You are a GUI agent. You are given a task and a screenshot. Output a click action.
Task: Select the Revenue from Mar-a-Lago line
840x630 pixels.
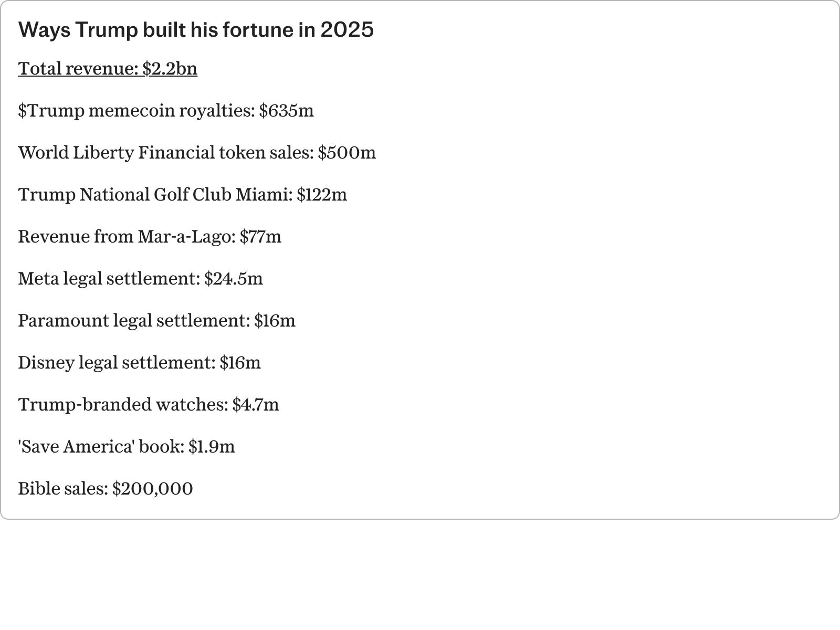[x=150, y=237]
